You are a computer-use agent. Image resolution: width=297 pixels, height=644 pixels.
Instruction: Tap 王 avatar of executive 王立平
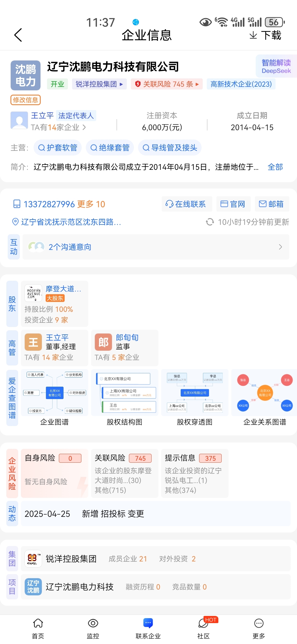[33, 342]
